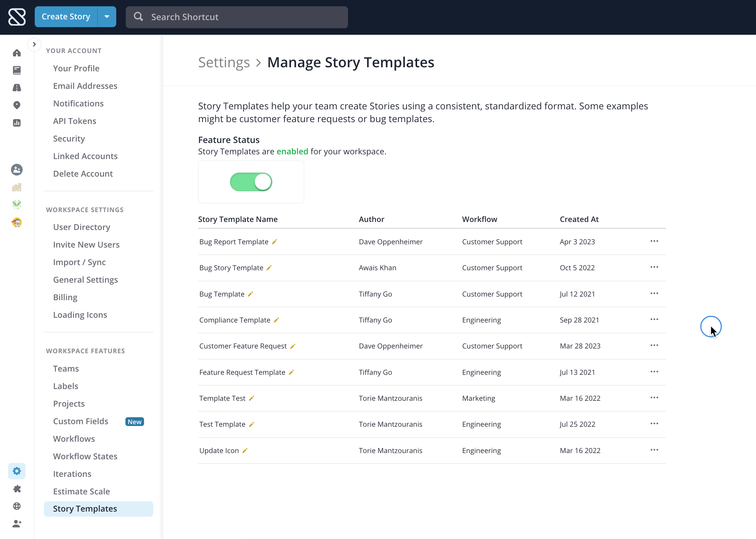The image size is (756, 539).
Task: Go to Workflow States settings
Action: 85,456
